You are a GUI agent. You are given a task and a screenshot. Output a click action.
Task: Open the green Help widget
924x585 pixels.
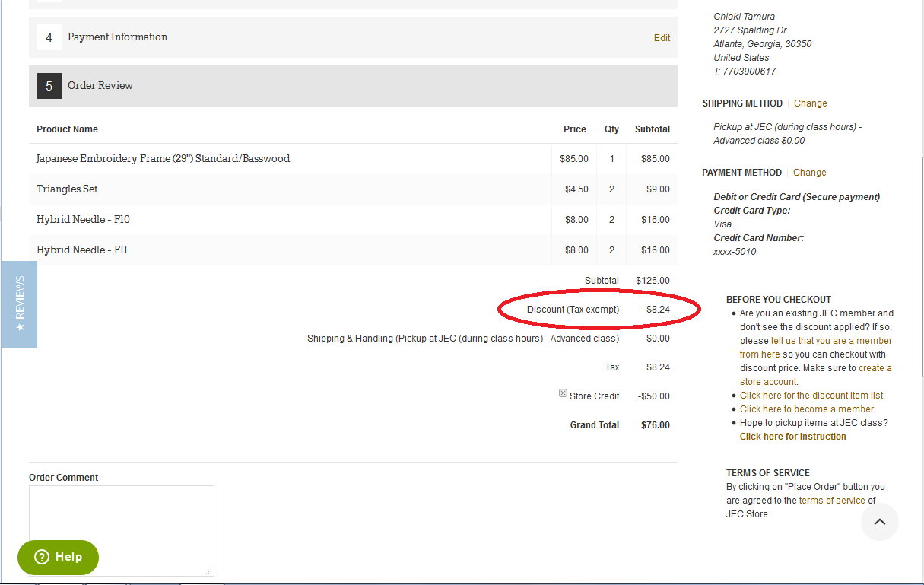pos(59,557)
